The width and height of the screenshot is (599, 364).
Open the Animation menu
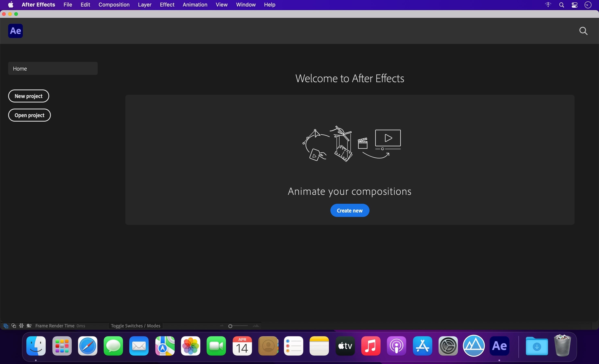click(x=195, y=5)
